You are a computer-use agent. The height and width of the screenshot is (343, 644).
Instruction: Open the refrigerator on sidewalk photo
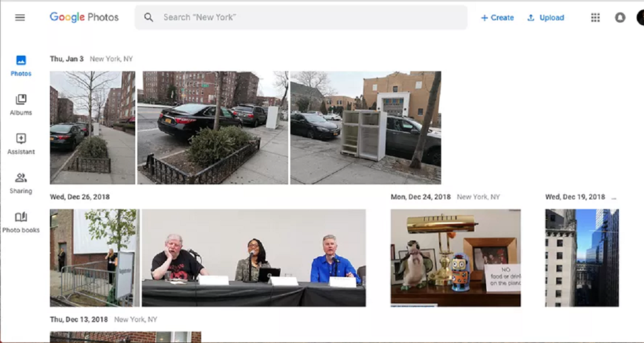coord(365,128)
